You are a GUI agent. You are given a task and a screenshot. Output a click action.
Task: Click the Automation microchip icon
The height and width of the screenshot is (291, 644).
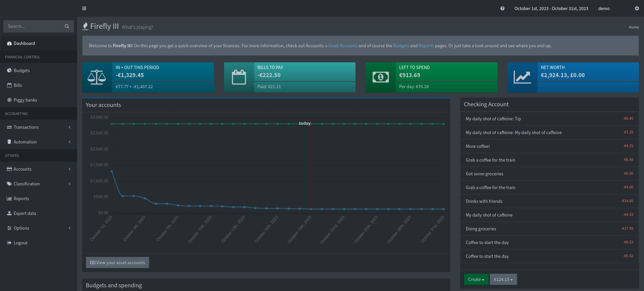coord(9,142)
